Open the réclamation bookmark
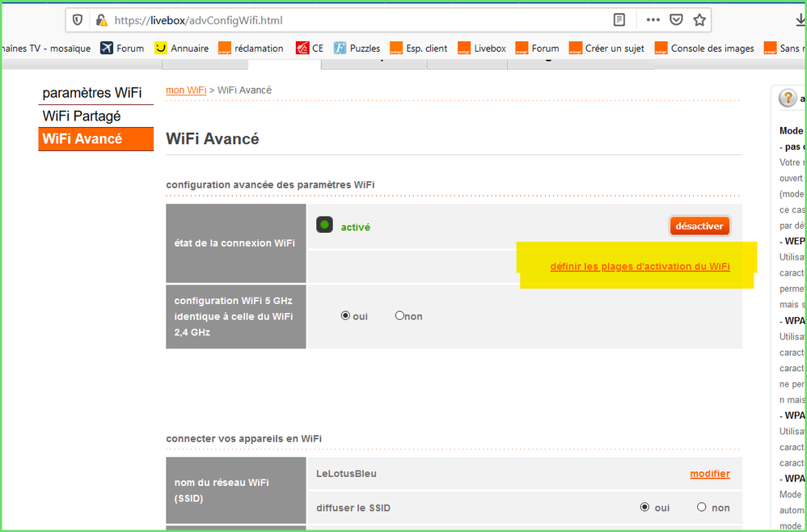The image size is (807, 532). (x=251, y=49)
